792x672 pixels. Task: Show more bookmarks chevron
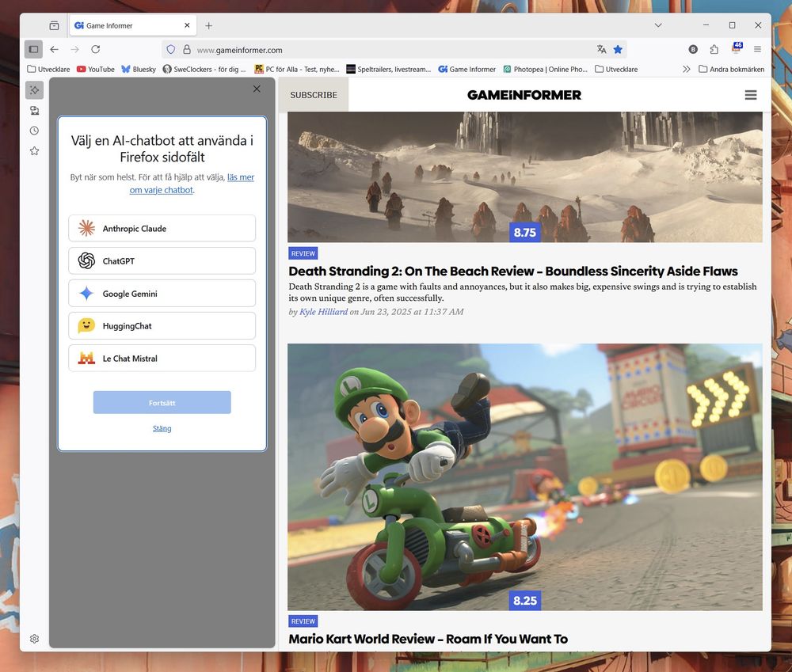[686, 69]
